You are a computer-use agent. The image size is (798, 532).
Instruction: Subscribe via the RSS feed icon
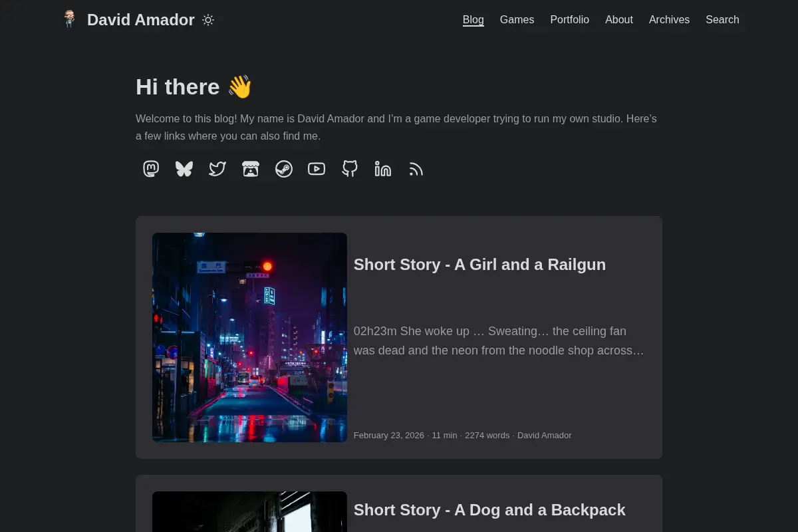[416, 169]
